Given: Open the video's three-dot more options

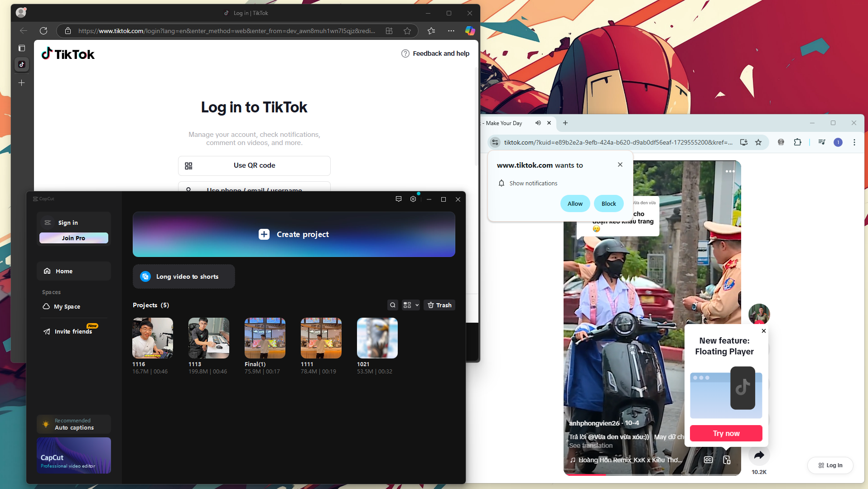Looking at the screenshot, I should coord(730,171).
